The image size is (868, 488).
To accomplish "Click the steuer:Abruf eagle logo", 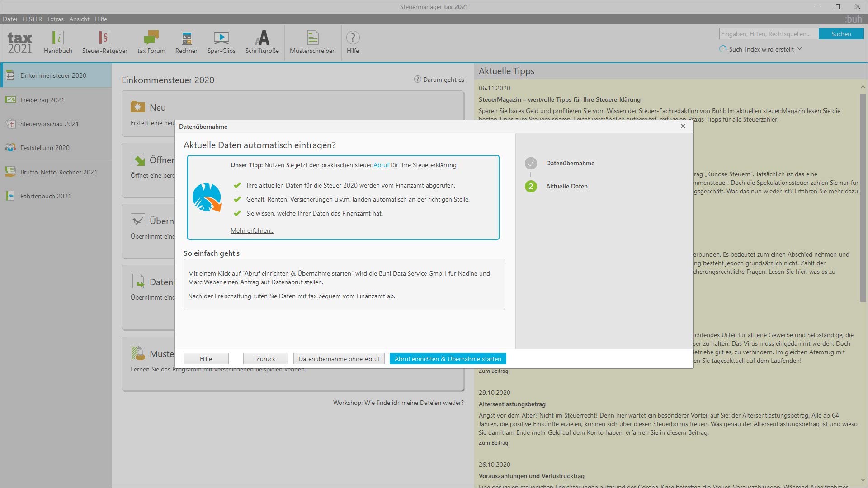I will [x=207, y=197].
